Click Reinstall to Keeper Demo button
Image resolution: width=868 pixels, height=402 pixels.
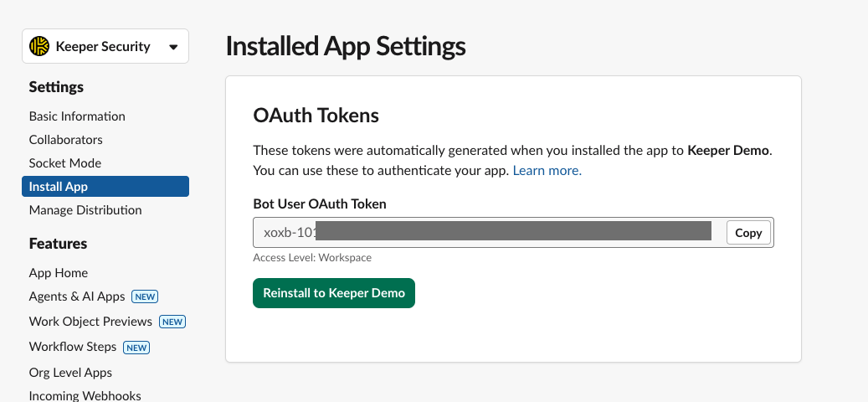pyautogui.click(x=334, y=293)
